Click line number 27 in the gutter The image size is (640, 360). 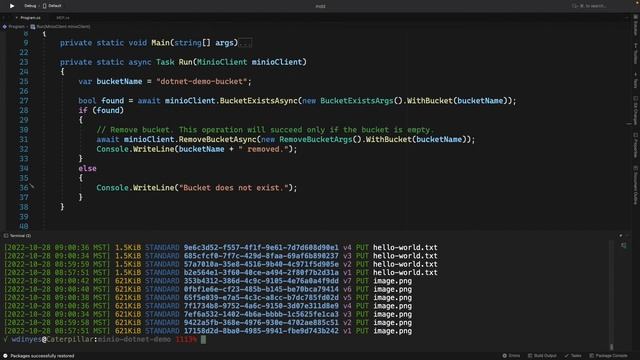pyautogui.click(x=24, y=101)
